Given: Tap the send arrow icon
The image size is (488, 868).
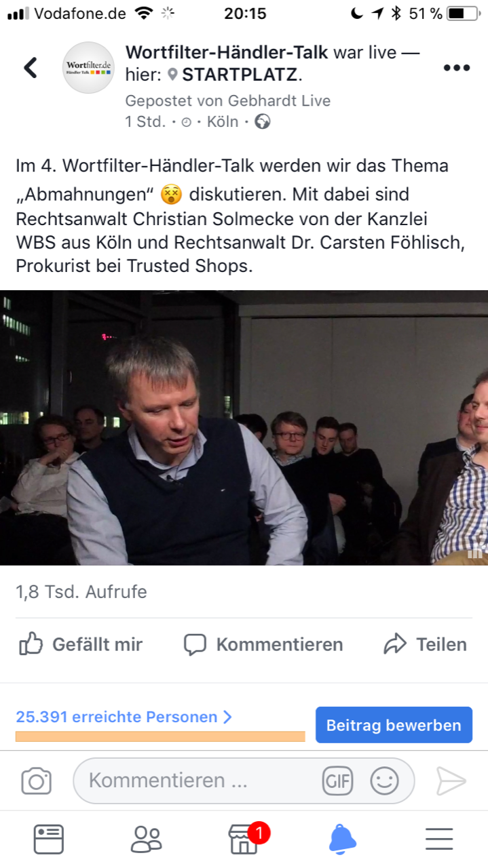Looking at the screenshot, I should (x=451, y=781).
